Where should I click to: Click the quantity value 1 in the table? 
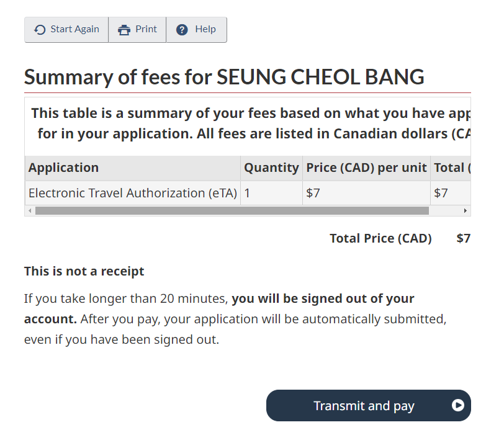pyautogui.click(x=247, y=193)
